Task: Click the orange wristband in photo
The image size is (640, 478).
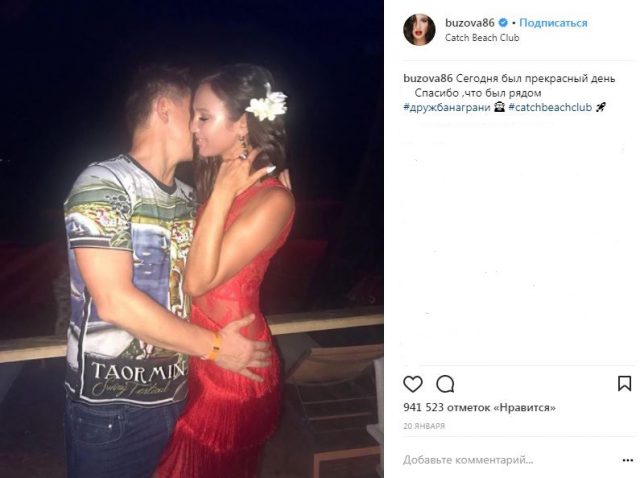Action: pyautogui.click(x=215, y=347)
